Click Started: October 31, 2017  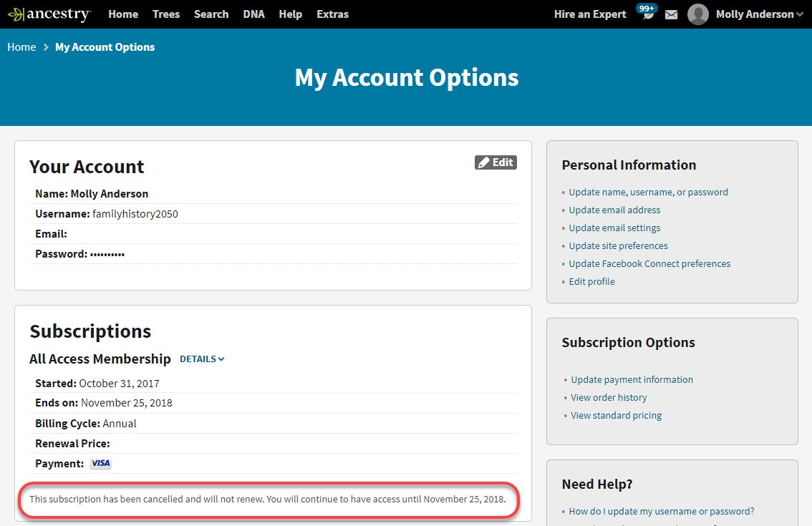point(97,383)
